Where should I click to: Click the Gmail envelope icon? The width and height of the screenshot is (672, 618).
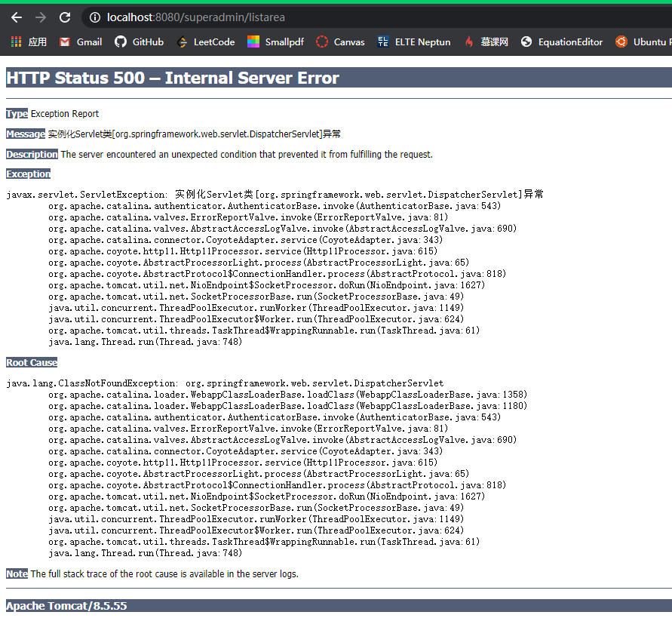coord(65,42)
